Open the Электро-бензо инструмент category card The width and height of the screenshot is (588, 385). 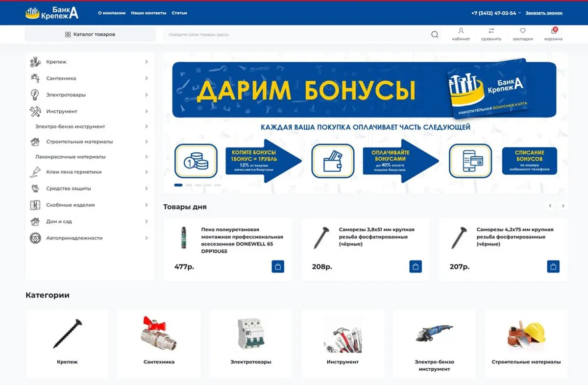pyautogui.click(x=434, y=344)
